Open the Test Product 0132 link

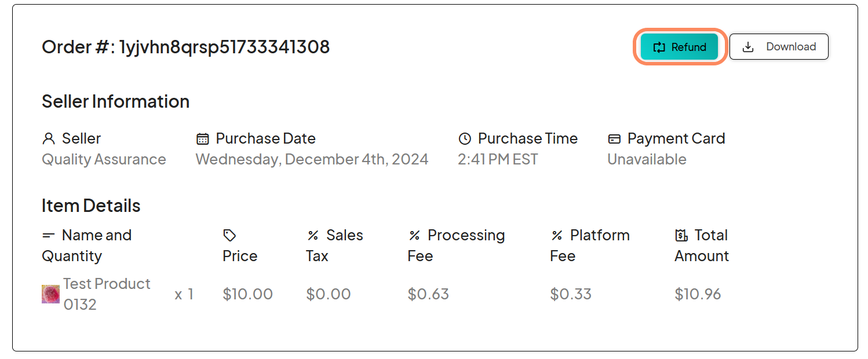pos(107,293)
